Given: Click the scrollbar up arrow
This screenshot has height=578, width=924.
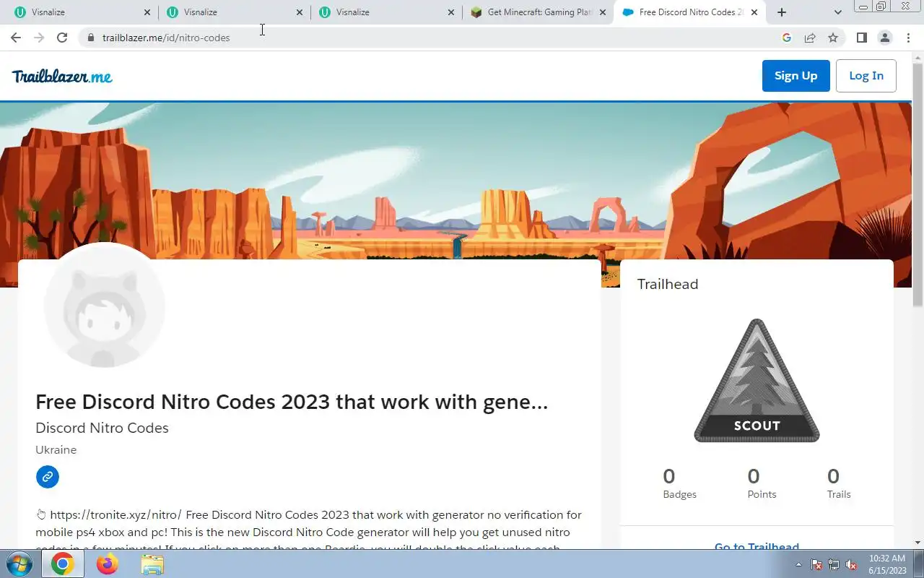Looking at the screenshot, I should click(x=918, y=56).
